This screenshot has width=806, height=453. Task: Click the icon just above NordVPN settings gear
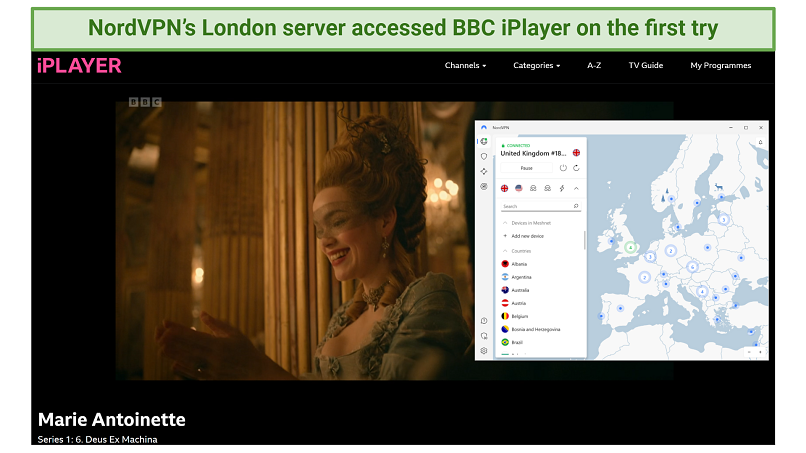pyautogui.click(x=484, y=336)
